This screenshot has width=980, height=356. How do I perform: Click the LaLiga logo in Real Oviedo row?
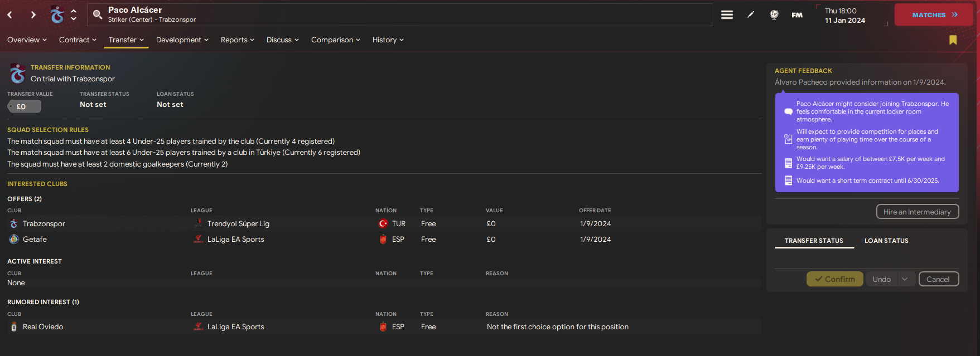click(198, 327)
